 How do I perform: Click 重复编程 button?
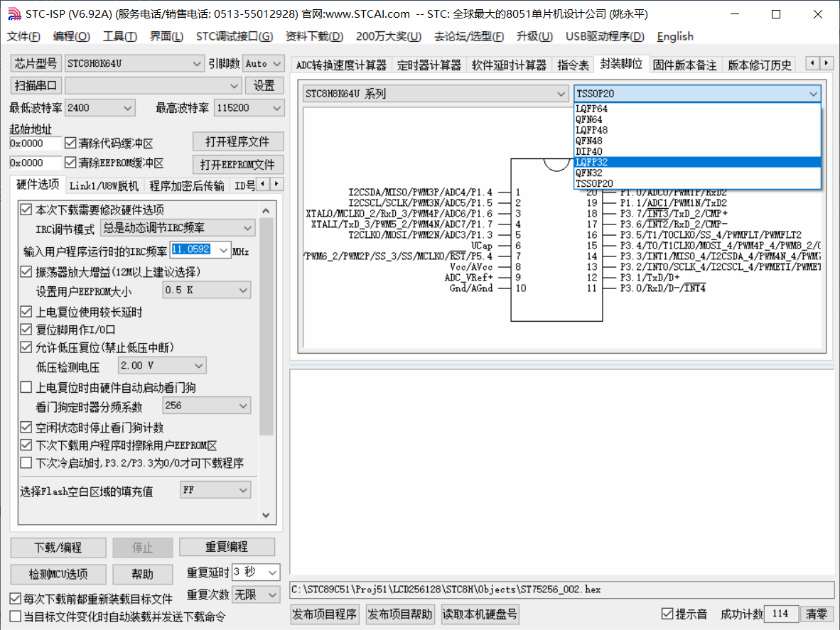pyautogui.click(x=227, y=546)
